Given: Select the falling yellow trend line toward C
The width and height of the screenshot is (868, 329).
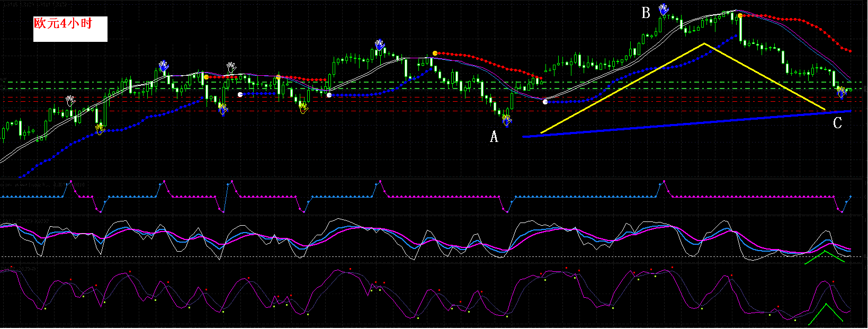Looking at the screenshot, I should click(765, 76).
